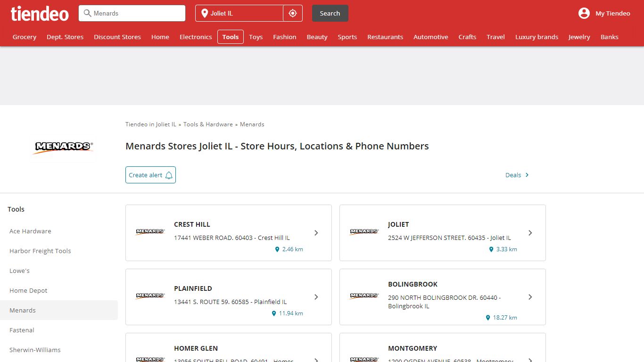The width and height of the screenshot is (644, 362).
Task: Open Plainfield store via chevron
Action: click(x=316, y=297)
